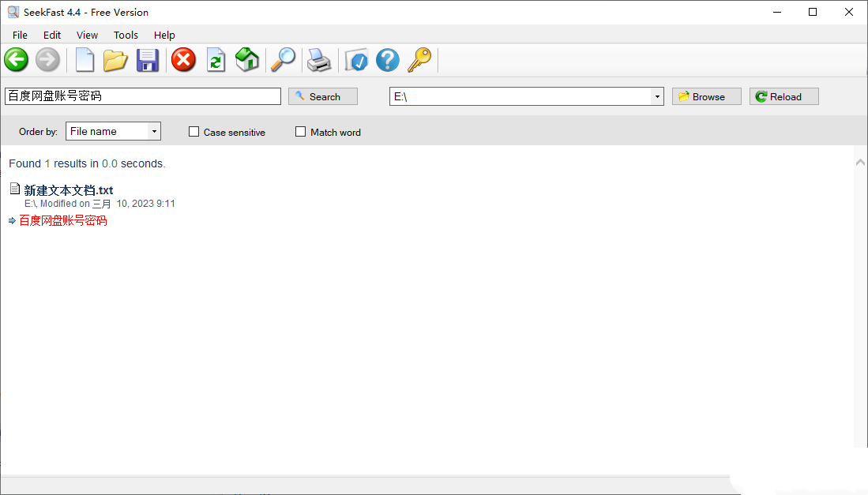This screenshot has height=495, width=868.
Task: Open the File menu
Action: (20, 35)
